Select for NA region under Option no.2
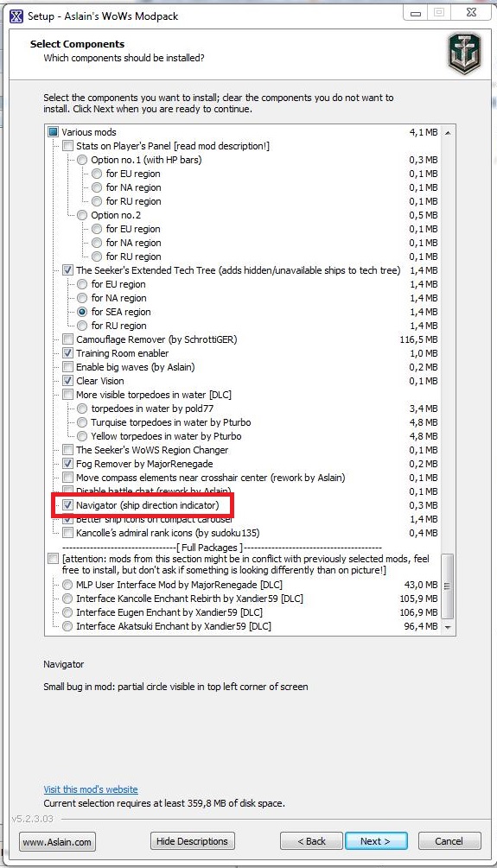 (x=98, y=243)
